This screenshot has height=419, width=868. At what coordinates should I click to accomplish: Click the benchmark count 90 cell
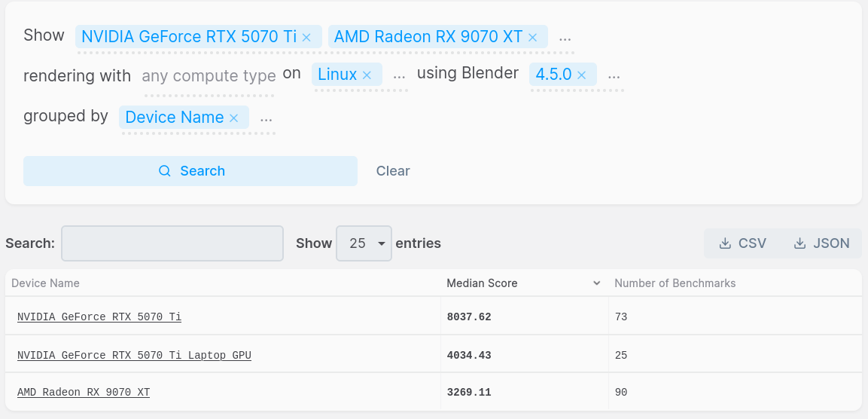tap(620, 393)
